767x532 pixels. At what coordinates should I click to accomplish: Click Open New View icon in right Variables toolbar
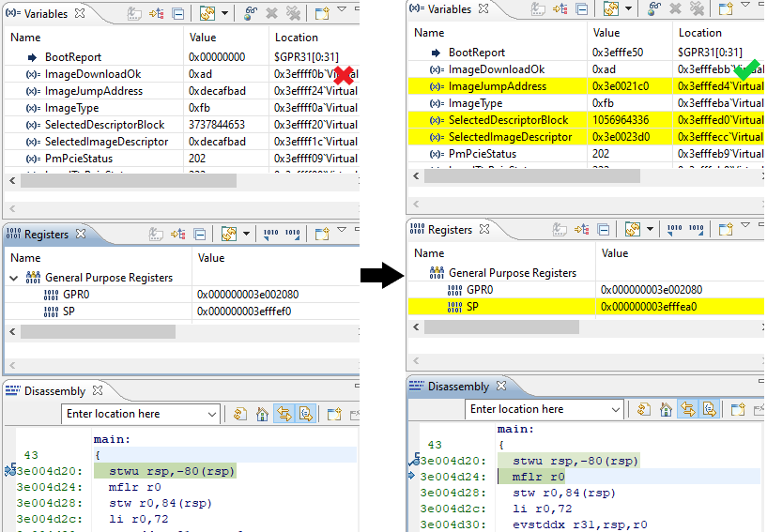click(726, 8)
